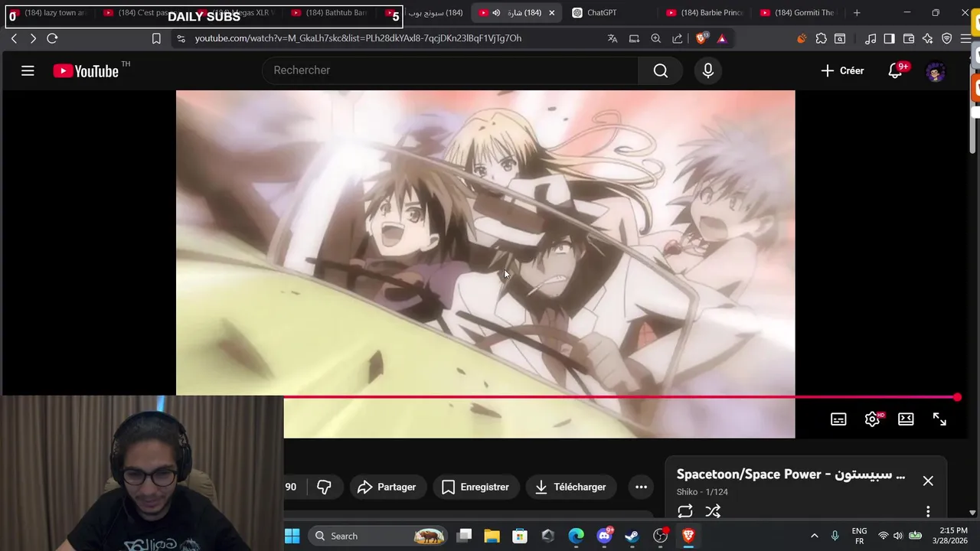Screen dimensions: 980x551
Task: Open Brave Rewards triangle icon
Action: coord(721,38)
